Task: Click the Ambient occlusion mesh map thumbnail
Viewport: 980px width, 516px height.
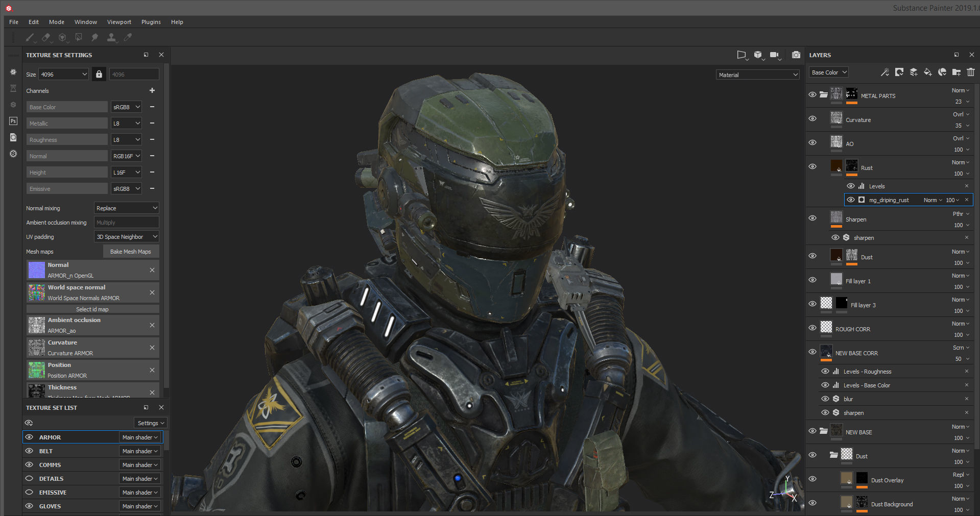Action: pyautogui.click(x=36, y=325)
